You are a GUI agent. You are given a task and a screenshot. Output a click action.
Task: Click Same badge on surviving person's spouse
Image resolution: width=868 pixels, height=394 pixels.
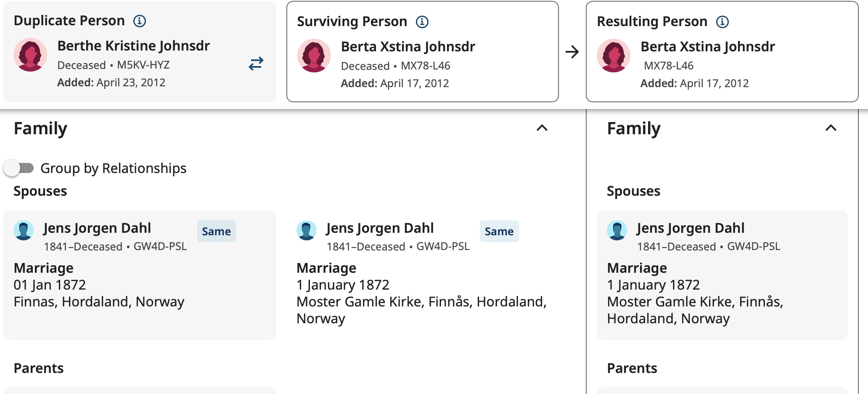(x=499, y=231)
